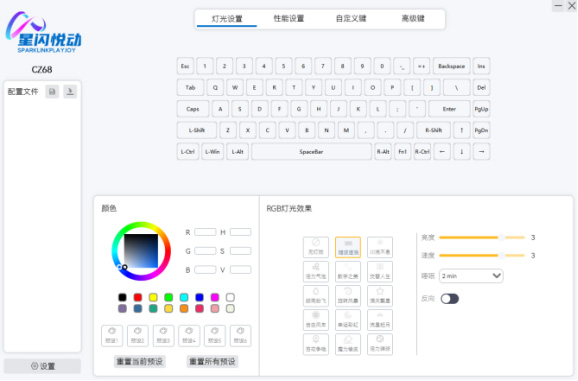This screenshot has height=381, width=578.
Task: Pick the red color swatch
Action: 138,297
